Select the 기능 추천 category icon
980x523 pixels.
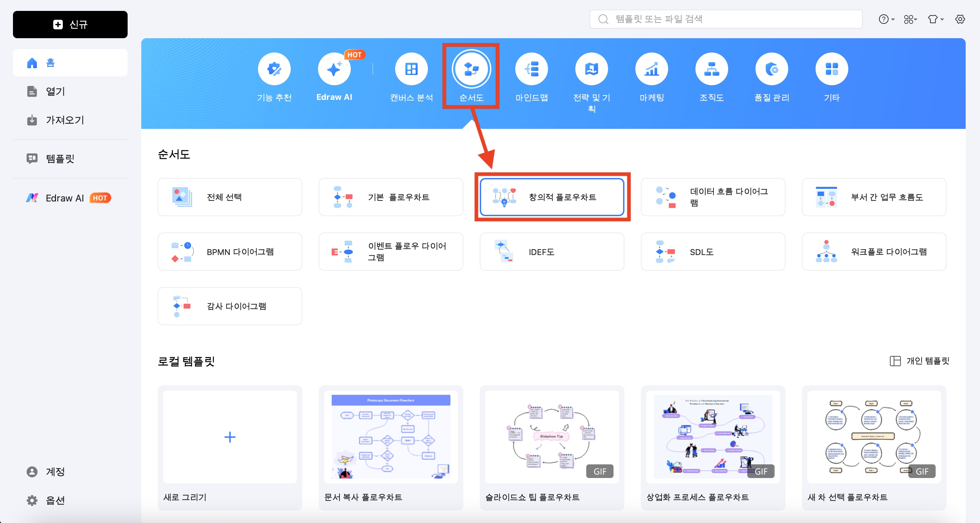[x=274, y=69]
